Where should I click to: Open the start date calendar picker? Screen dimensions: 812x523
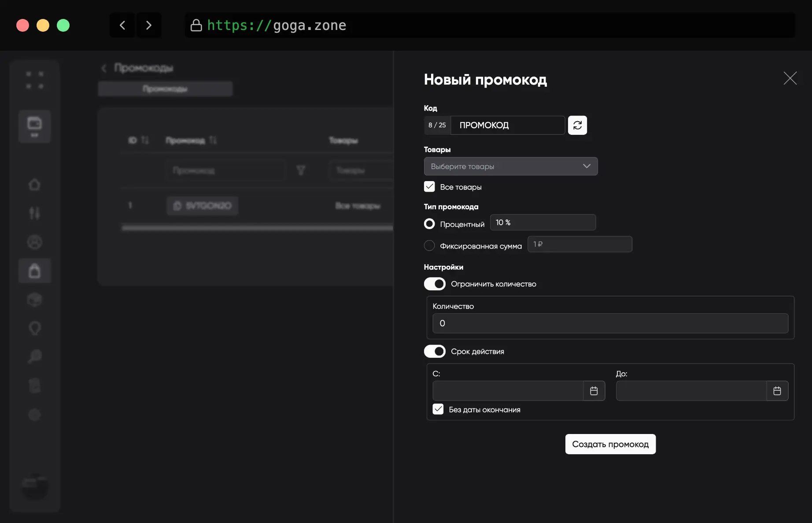coord(594,391)
